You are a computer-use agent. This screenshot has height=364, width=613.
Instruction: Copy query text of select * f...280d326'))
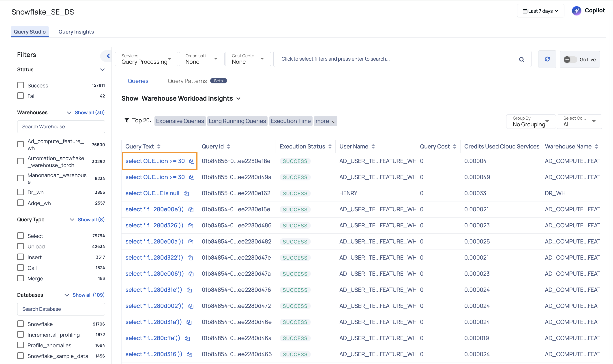click(190, 226)
